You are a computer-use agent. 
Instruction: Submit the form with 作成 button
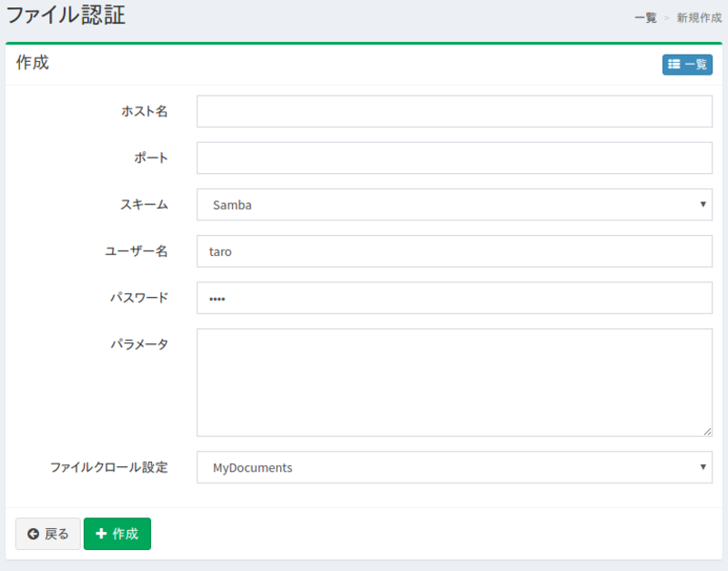tap(117, 535)
